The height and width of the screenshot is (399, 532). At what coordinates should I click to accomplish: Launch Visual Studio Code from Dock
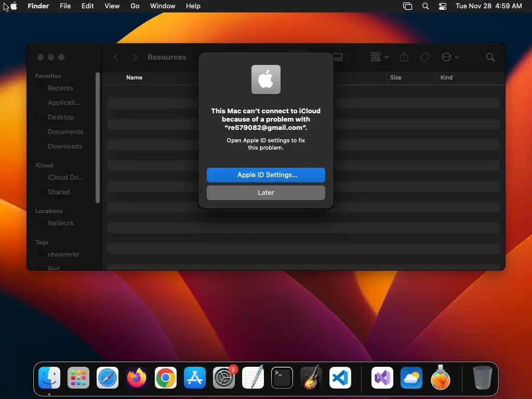[340, 378]
